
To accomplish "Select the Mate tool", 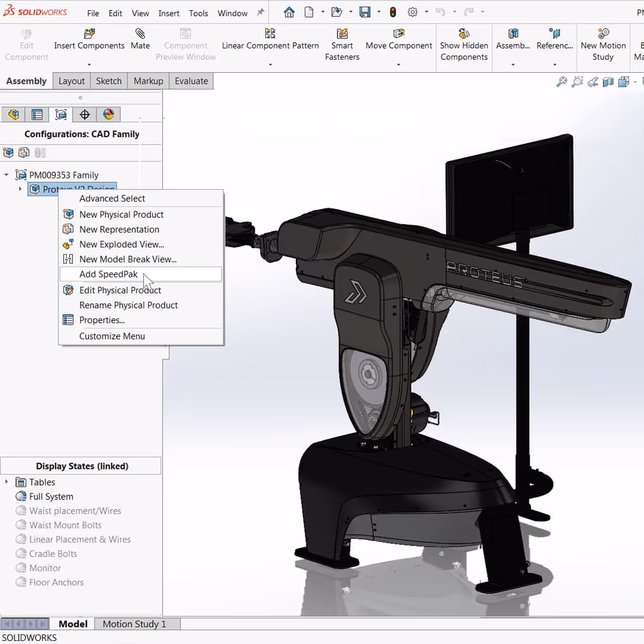I will 140,39.
